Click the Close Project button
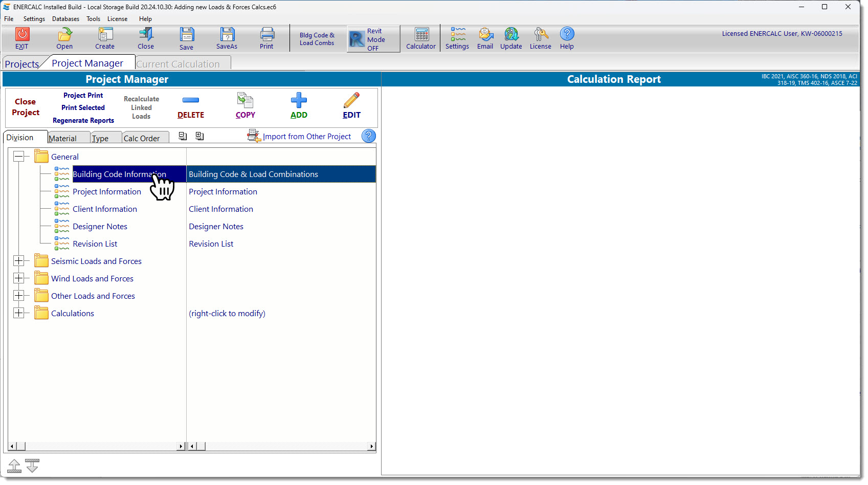The width and height of the screenshot is (868, 485). 25,107
